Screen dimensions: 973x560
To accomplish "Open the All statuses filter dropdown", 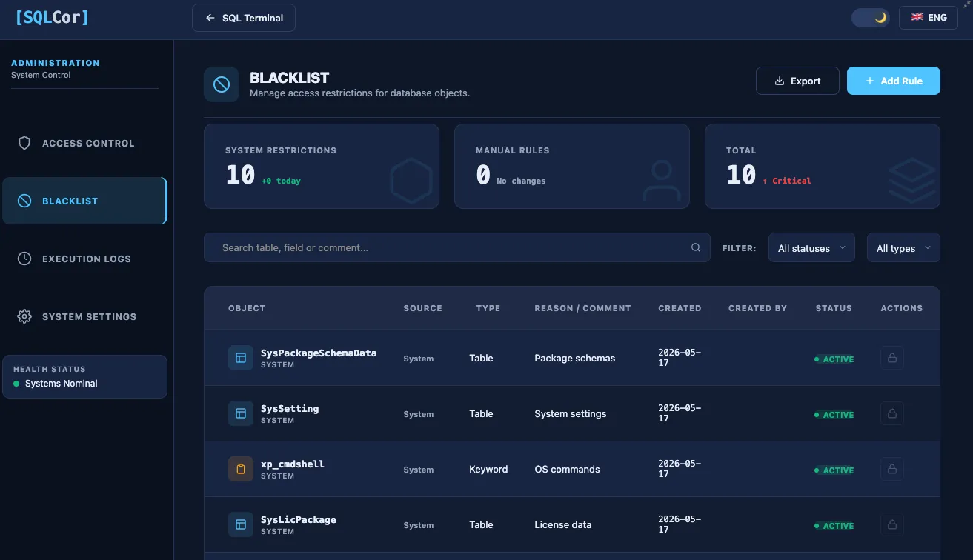I will (x=811, y=248).
